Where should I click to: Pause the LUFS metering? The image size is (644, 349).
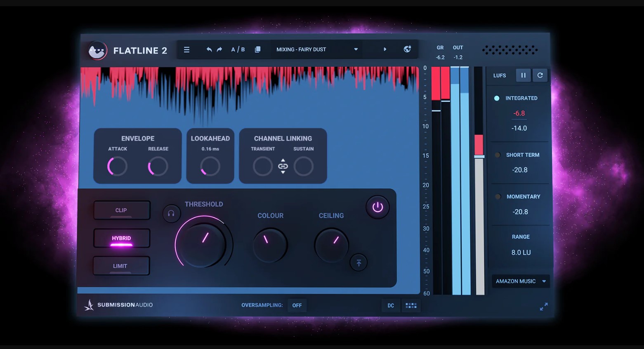click(x=523, y=75)
